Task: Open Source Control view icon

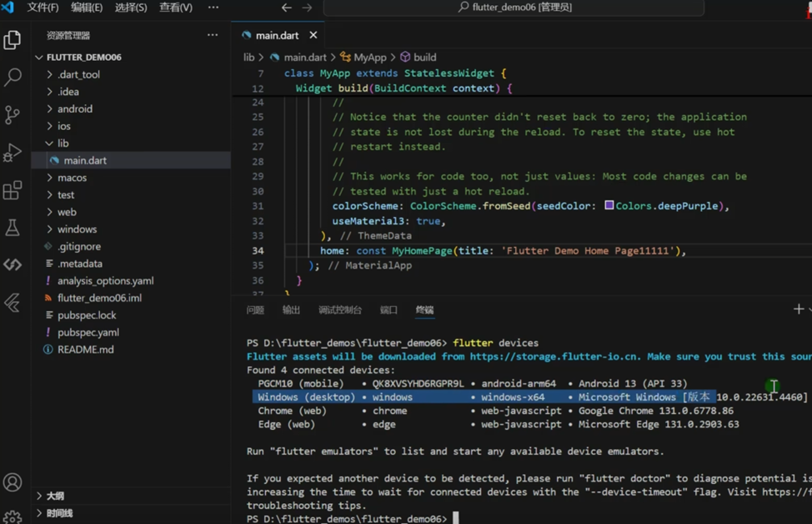Action: 13,114
